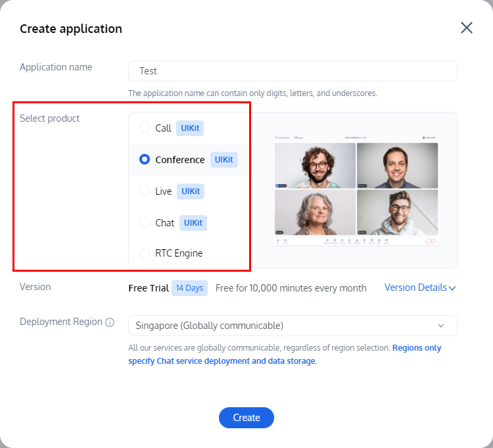Click the UIKit badge beside Conference
This screenshot has height=448, width=493.
point(224,160)
